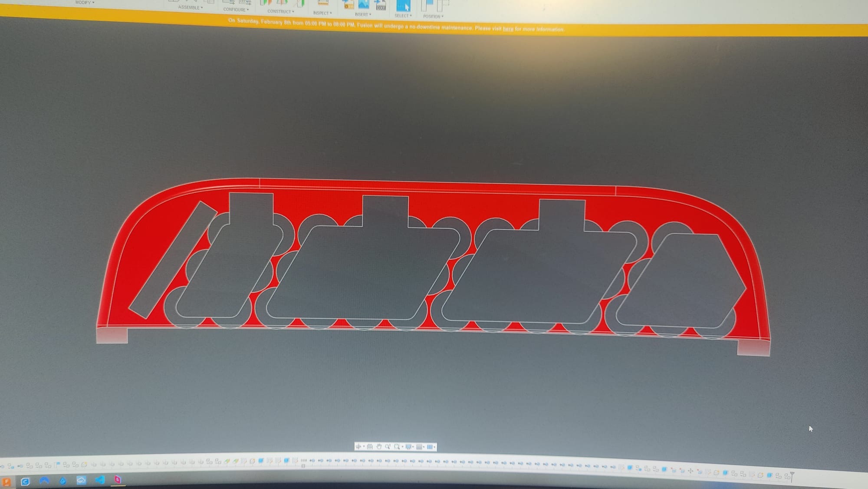
Task: Click the 'here' maintenance link in banner
Action: (x=508, y=29)
